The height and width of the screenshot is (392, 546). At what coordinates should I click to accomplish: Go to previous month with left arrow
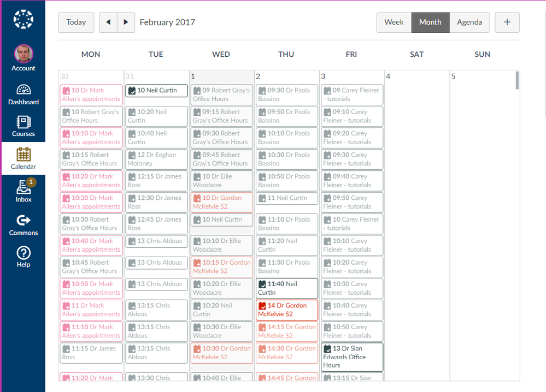coord(108,22)
